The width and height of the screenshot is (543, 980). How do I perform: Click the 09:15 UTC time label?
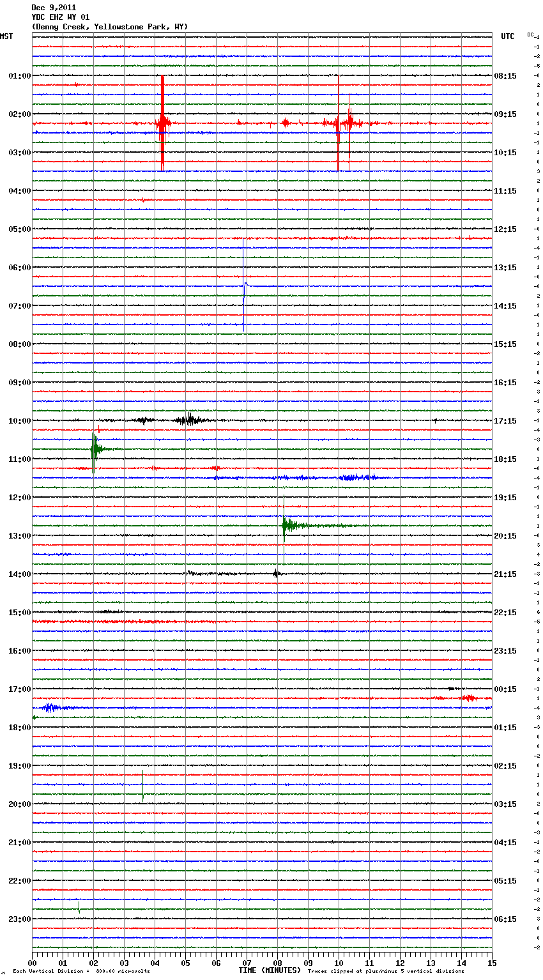pos(505,114)
